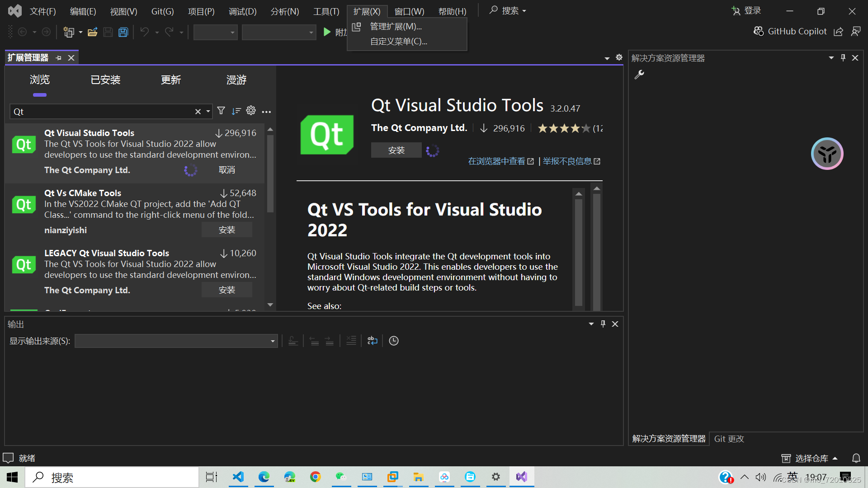Click the toggle word wrap icon in Output
This screenshot has width=868, height=488.
pos(372,341)
